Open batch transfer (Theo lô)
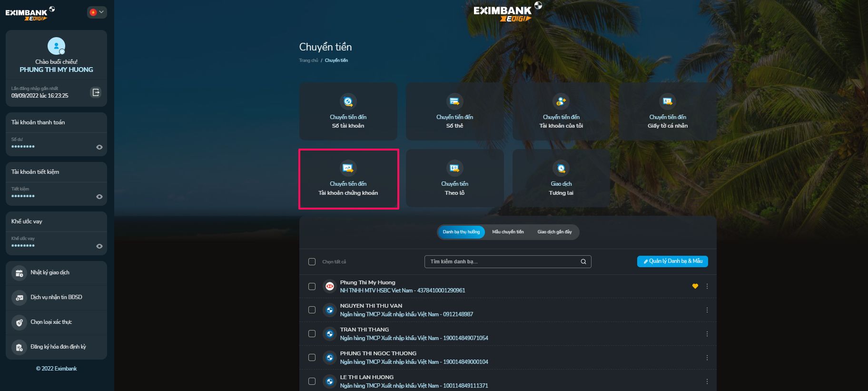 [454, 179]
